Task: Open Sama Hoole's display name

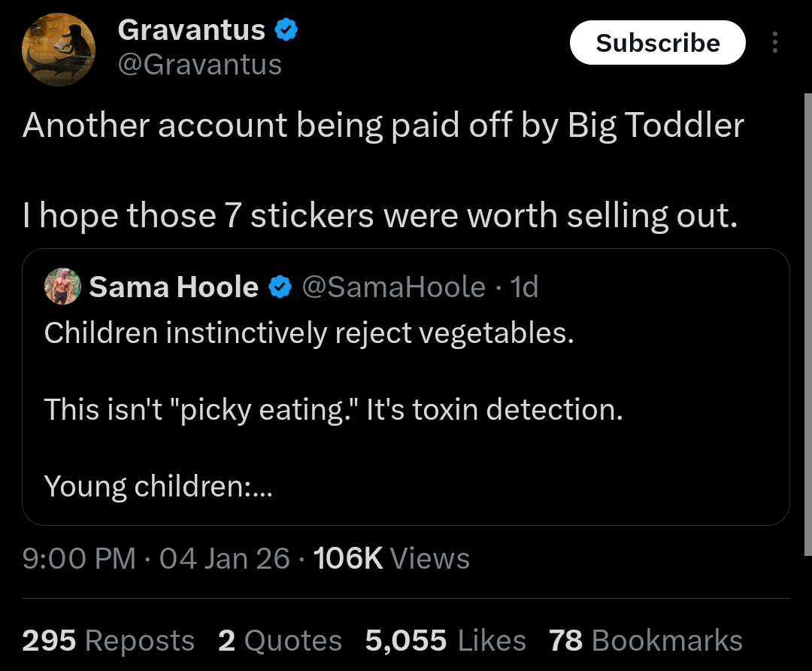Action: (x=174, y=287)
